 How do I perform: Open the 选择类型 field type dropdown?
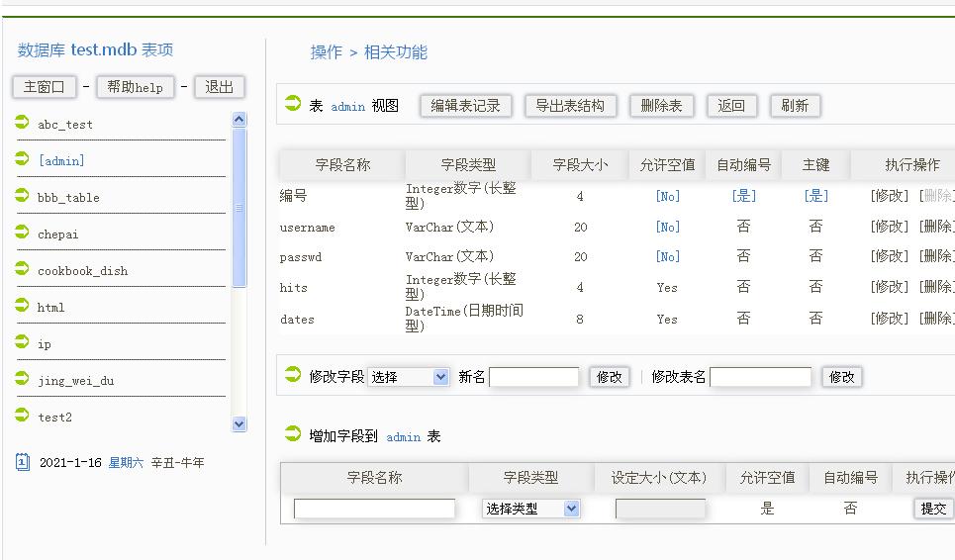coord(530,509)
